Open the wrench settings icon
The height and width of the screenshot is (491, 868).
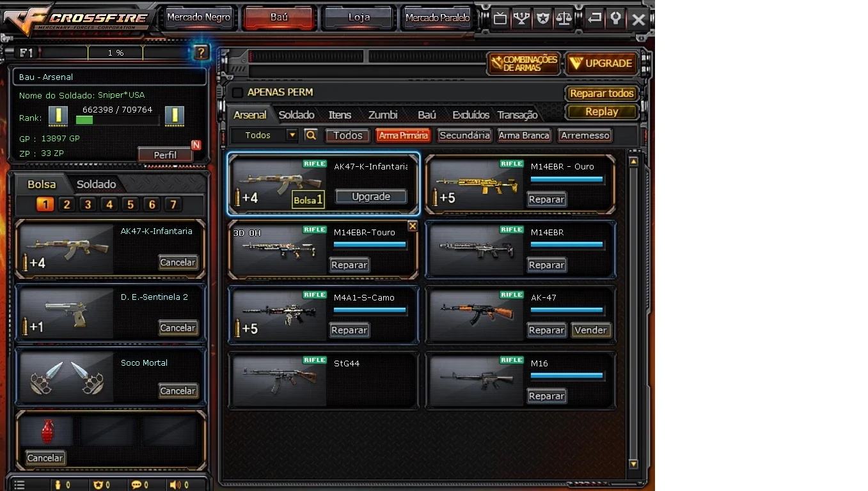tap(616, 19)
